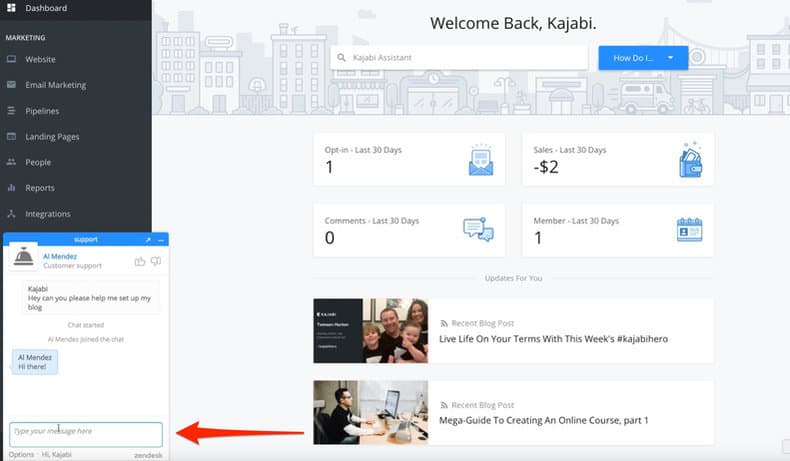Click 'Al Mendez joined the chat' text
This screenshot has width=790, height=461.
point(86,339)
